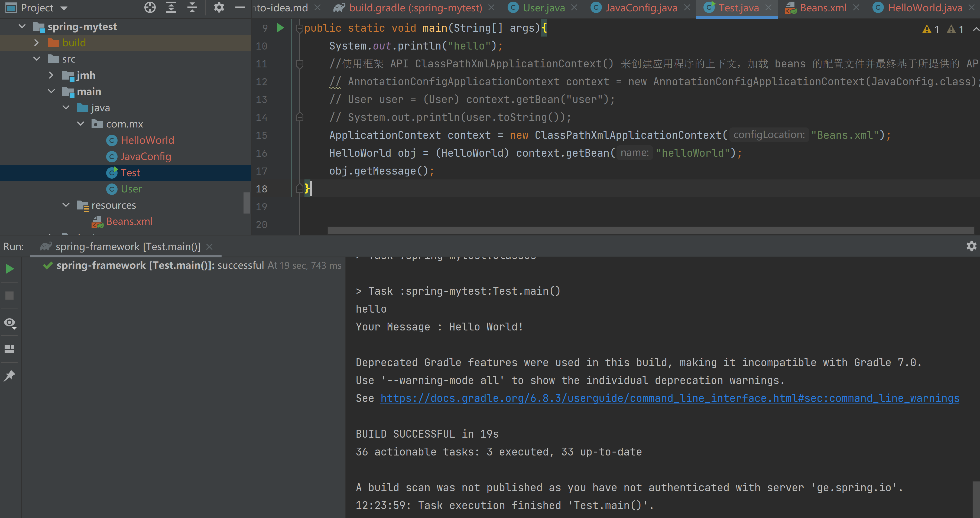Screen dimensions: 980x518
Task: Select the successful build result node
Action: (192, 265)
